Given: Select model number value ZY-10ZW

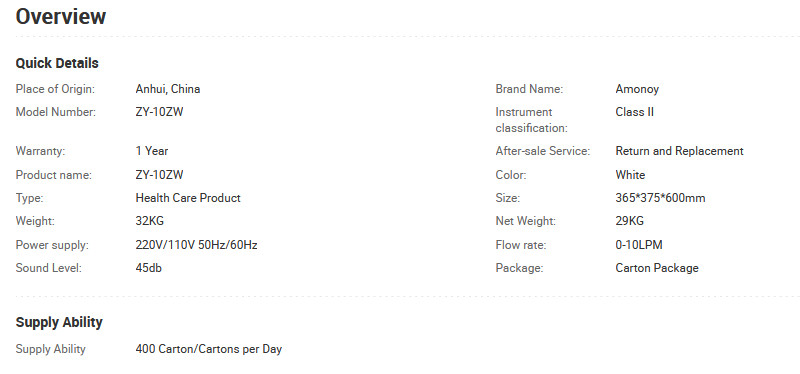Looking at the screenshot, I should pyautogui.click(x=159, y=112).
